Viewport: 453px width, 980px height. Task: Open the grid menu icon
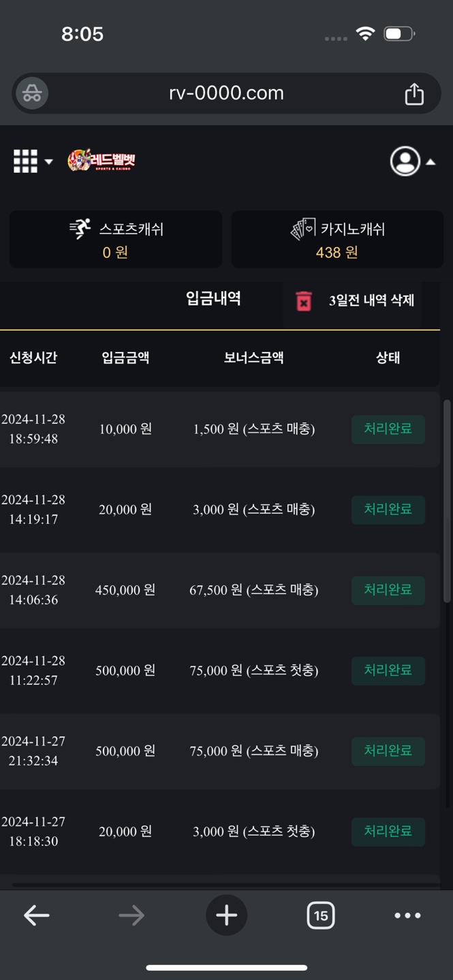click(25, 161)
